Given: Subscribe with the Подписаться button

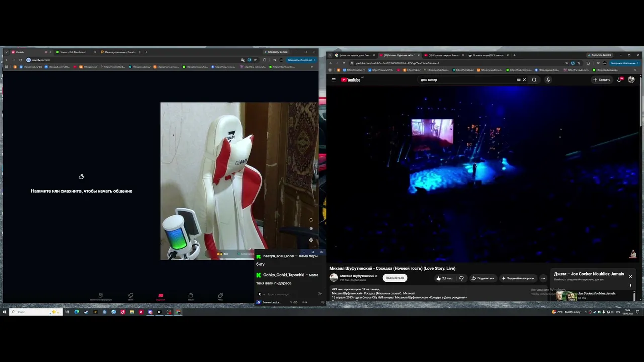Looking at the screenshot, I should point(395,278).
